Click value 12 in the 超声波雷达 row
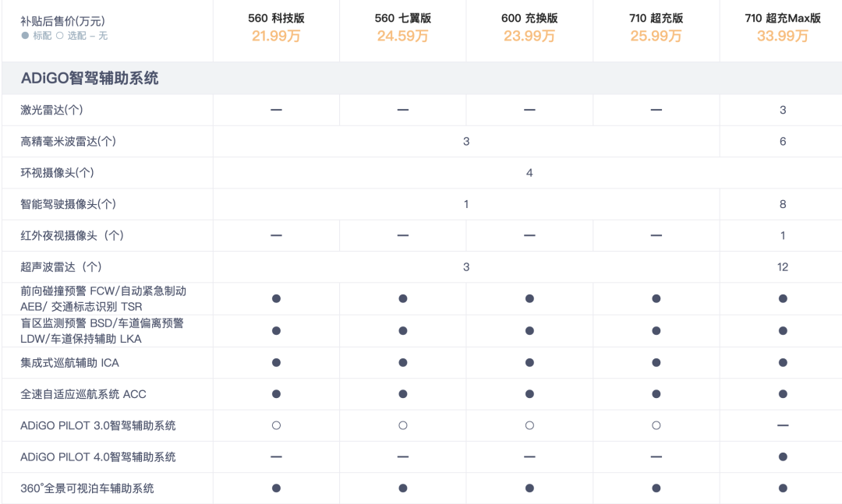This screenshot has width=842, height=504. pyautogui.click(x=783, y=266)
